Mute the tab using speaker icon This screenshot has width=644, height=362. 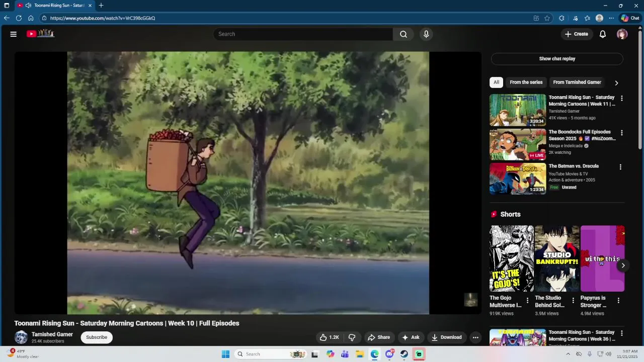[x=28, y=6]
